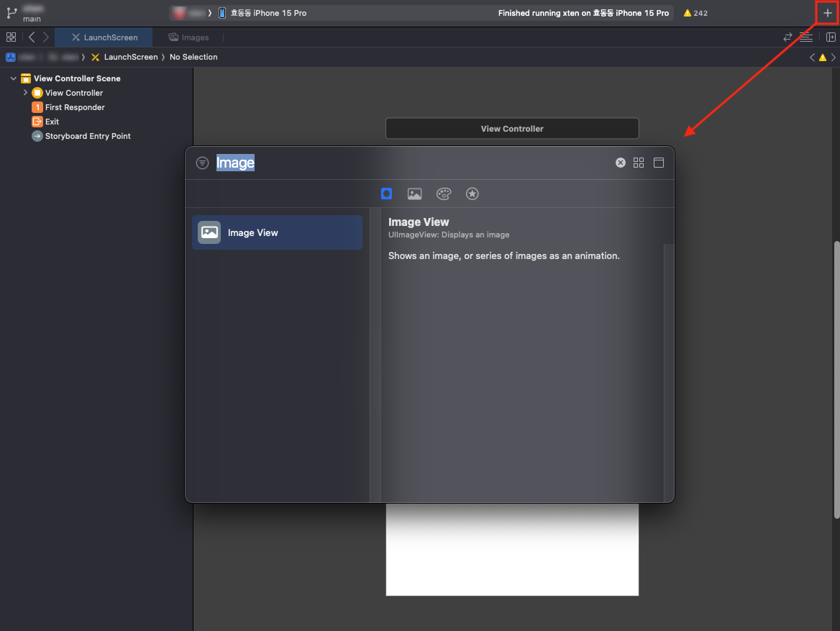The image size is (840, 631).
Task: Open the related items grid menu
Action: (x=11, y=37)
